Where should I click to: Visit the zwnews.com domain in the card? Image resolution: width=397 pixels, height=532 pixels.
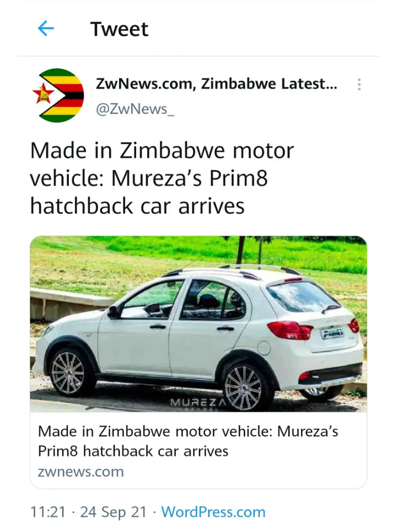click(81, 471)
